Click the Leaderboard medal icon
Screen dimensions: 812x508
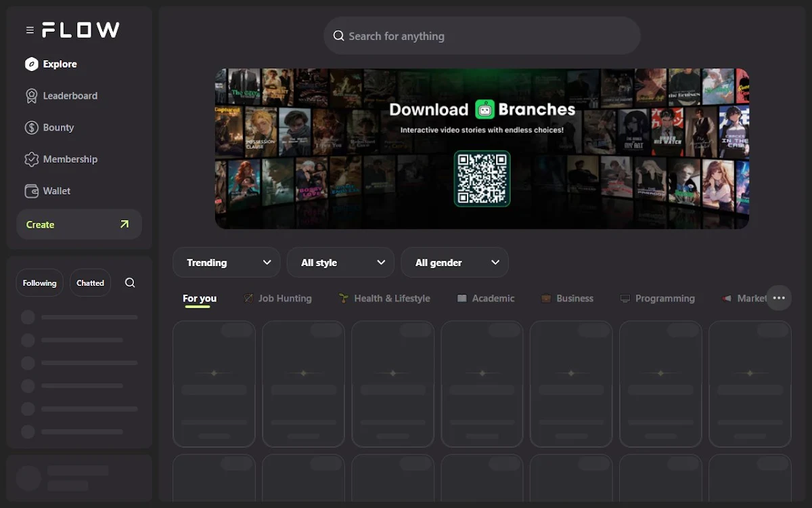(31, 96)
